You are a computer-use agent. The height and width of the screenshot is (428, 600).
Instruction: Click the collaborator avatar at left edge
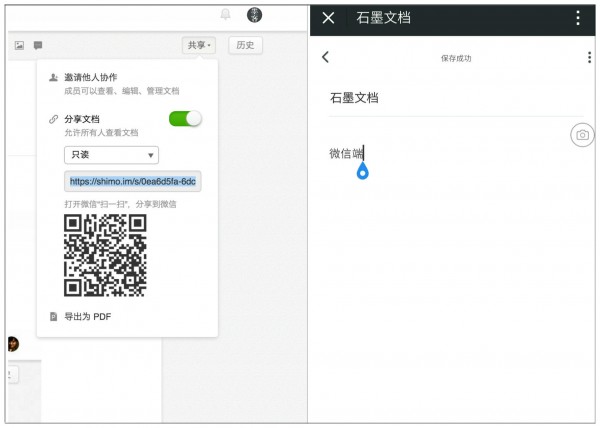coord(12,343)
